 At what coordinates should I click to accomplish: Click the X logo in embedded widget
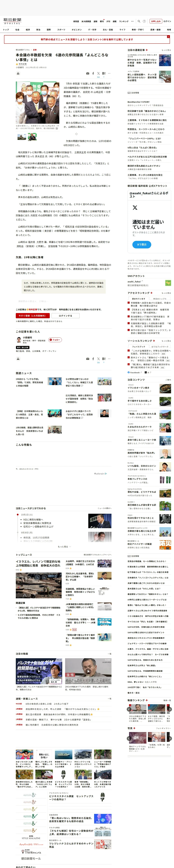(x=135, y=208)
